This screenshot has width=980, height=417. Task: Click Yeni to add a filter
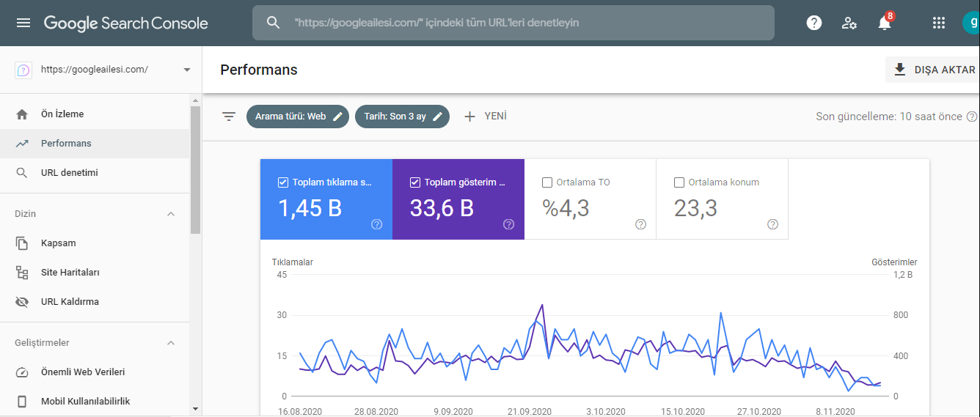[x=486, y=117]
